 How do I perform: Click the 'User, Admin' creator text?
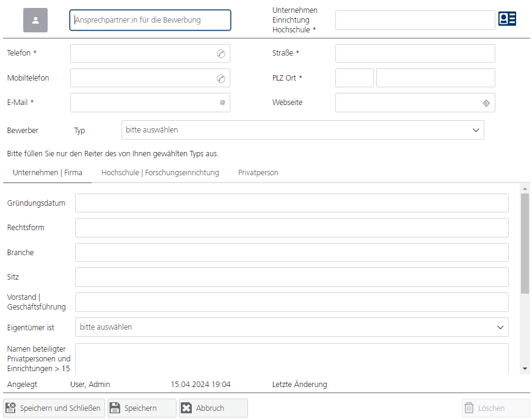tap(90, 385)
